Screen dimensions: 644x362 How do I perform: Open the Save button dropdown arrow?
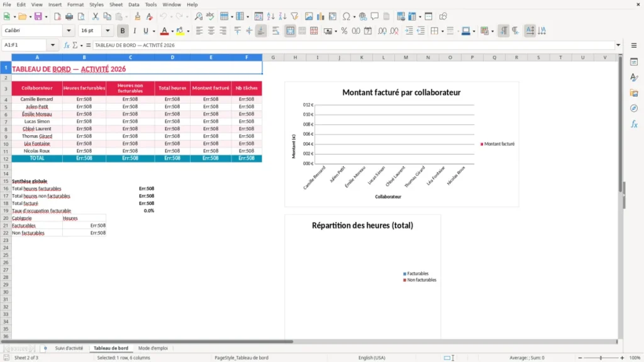click(x=46, y=17)
